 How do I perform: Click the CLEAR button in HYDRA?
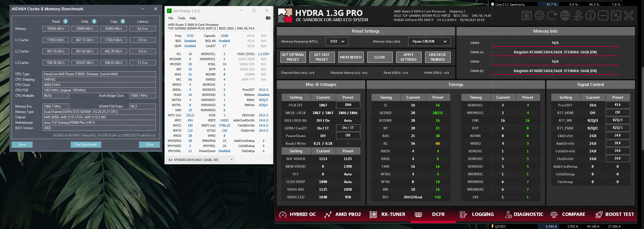[x=380, y=57]
